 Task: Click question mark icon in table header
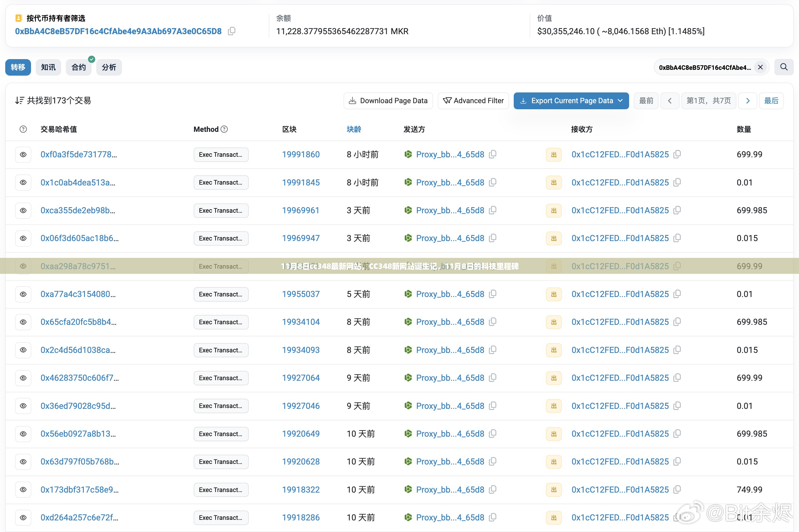(23, 129)
